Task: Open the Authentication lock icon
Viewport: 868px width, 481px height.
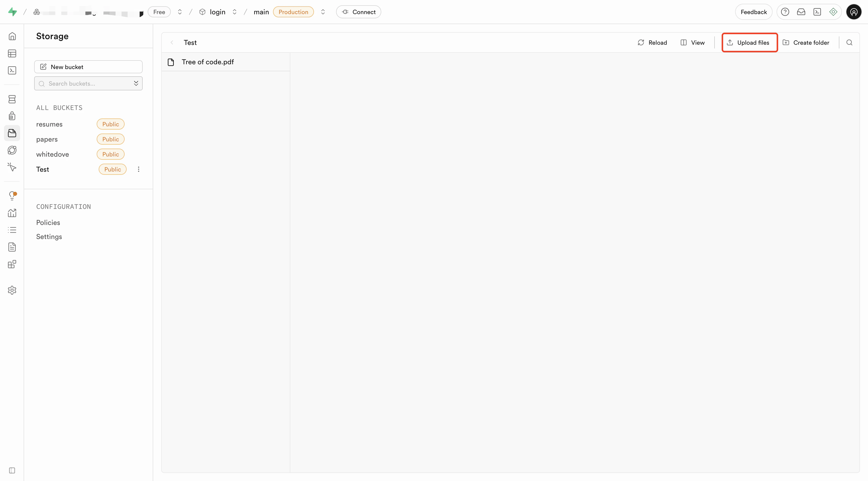Action: [x=12, y=116]
